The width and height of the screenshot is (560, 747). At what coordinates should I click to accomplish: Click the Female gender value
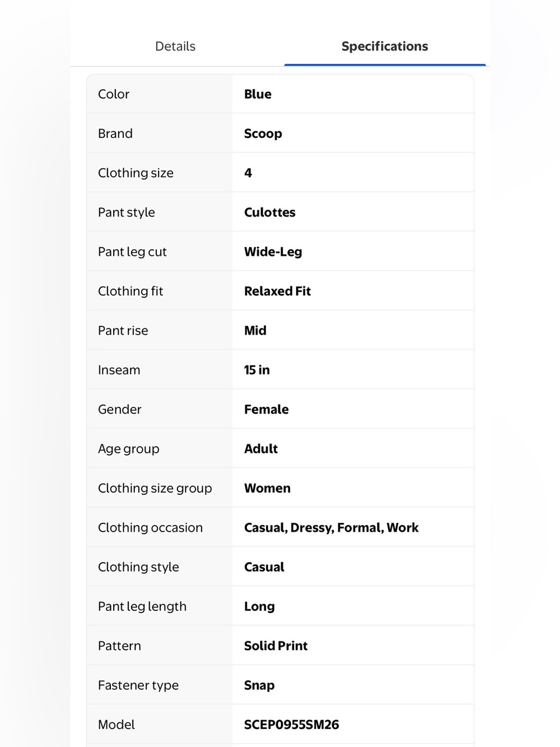pos(267,410)
